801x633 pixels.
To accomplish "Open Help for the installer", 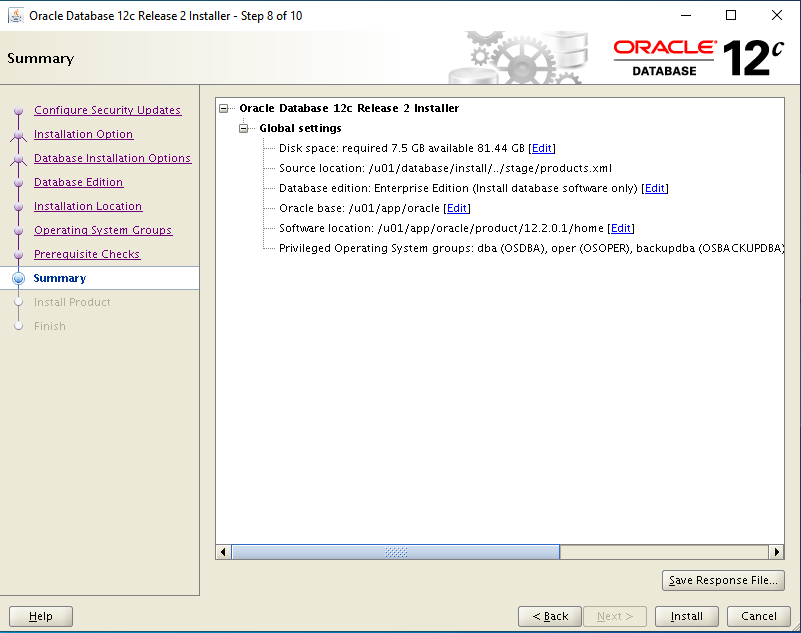I will click(41, 616).
